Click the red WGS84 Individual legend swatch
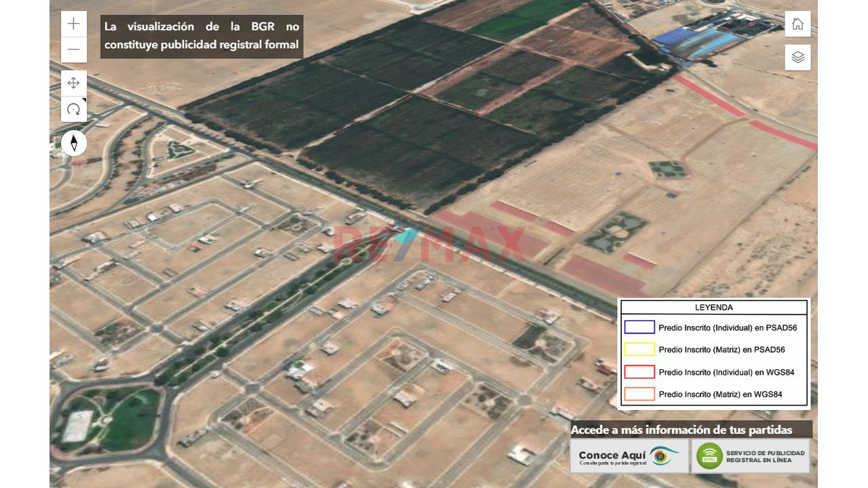 click(639, 372)
